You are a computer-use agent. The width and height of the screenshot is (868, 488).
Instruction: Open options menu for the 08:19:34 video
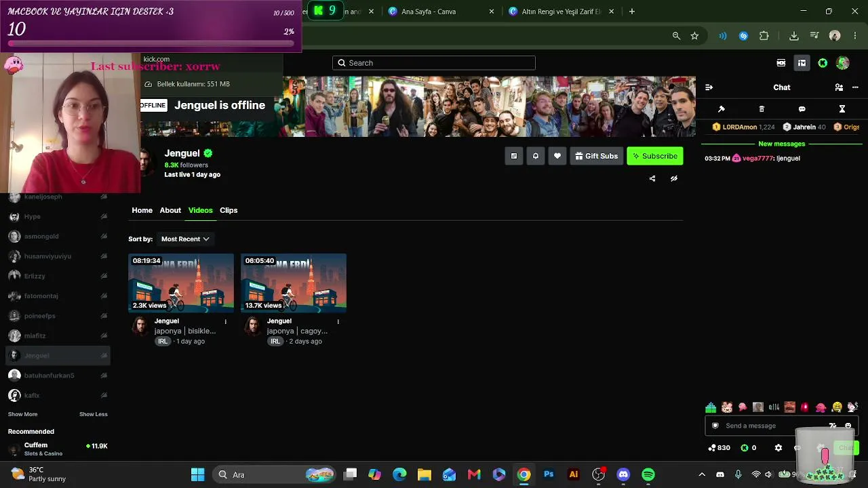point(226,321)
